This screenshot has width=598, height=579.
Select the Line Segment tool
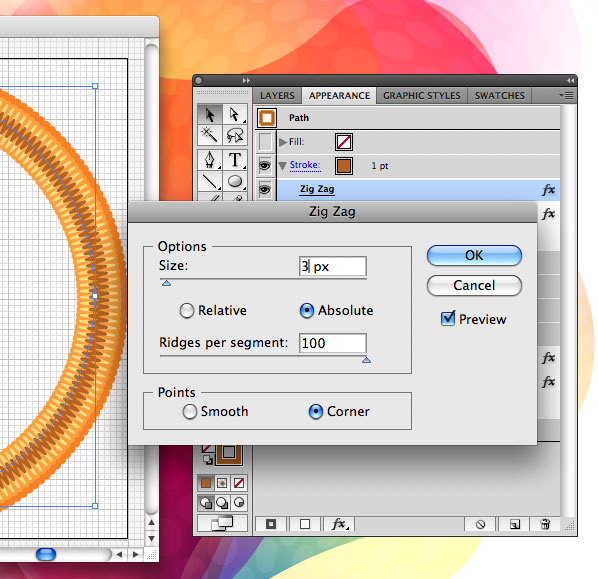[210, 181]
